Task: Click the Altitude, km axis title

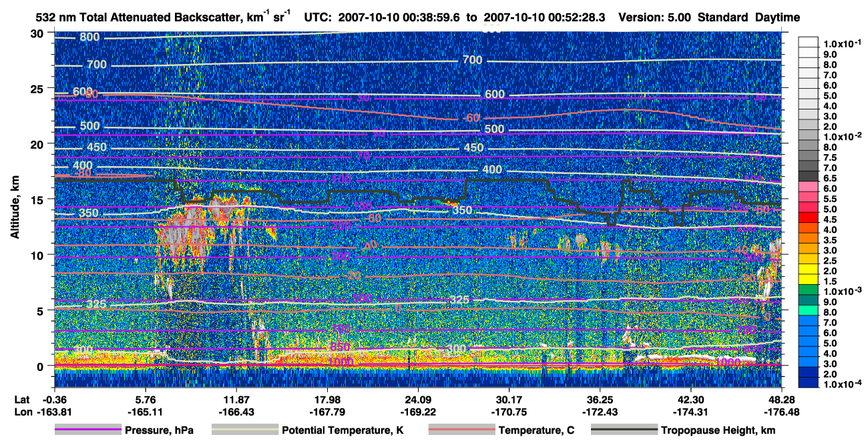Action: tap(15, 204)
